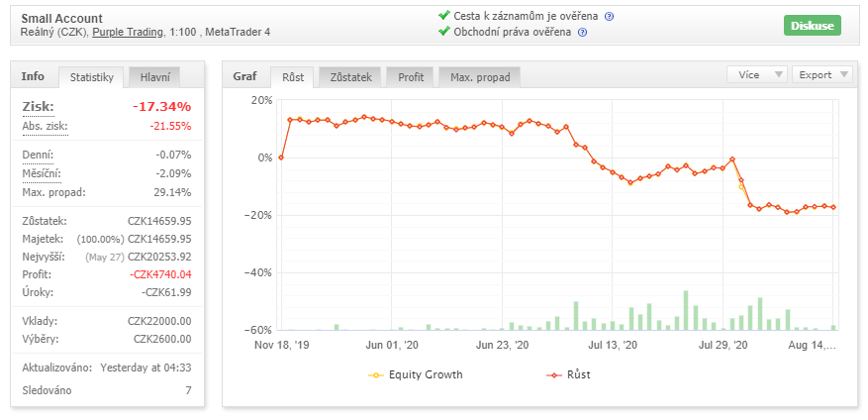Click the first data point at Nov 18, '19
Screen dimensions: 868x420
281,157
